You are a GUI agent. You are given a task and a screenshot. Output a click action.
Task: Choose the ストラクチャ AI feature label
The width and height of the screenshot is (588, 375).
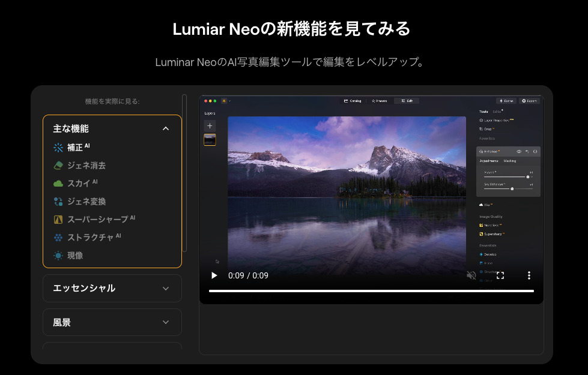(x=90, y=238)
